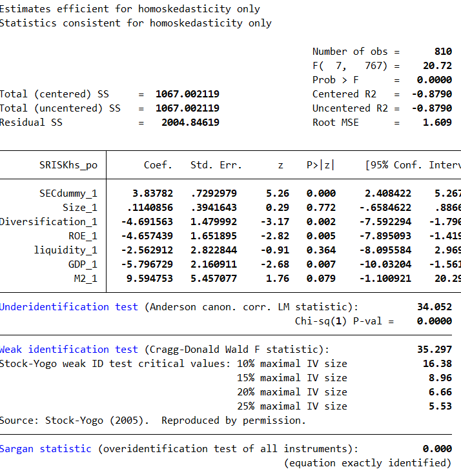
Task: Select Size_1 p-value 0.772
Action: pyautogui.click(x=321, y=208)
